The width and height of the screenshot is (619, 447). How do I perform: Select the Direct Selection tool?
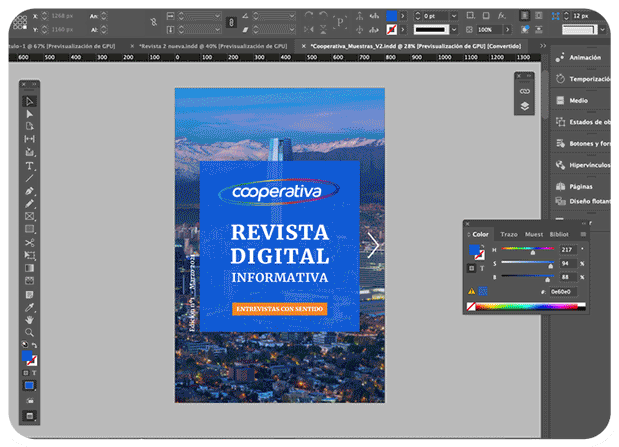(29, 114)
